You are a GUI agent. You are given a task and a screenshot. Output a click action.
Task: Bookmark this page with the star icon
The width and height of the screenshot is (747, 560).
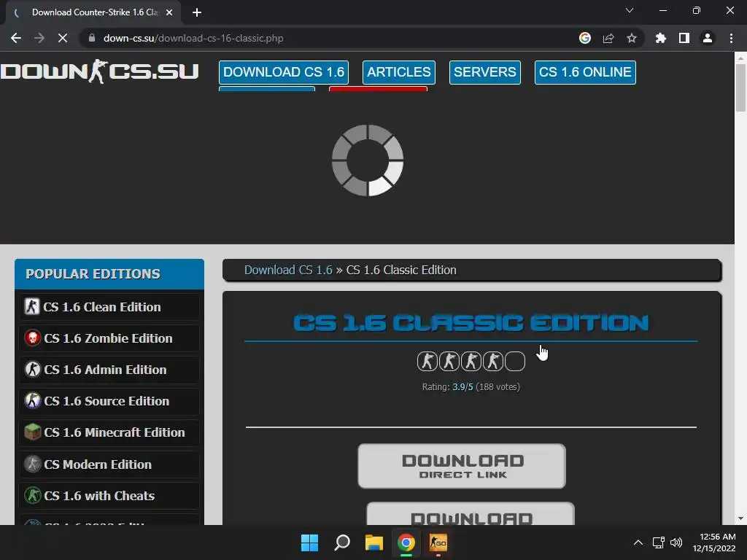632,38
